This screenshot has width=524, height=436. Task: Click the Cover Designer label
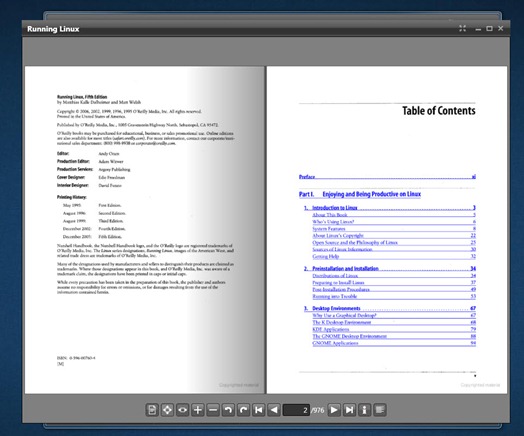point(71,177)
